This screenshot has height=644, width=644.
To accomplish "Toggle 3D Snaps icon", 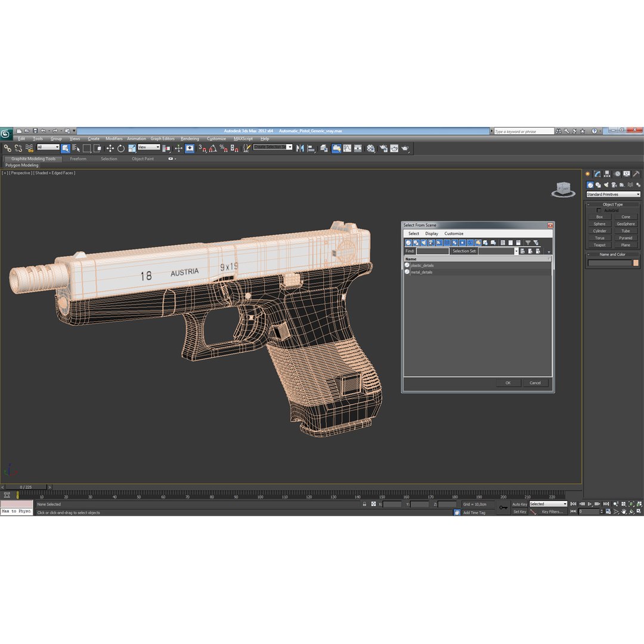I will coord(203,148).
